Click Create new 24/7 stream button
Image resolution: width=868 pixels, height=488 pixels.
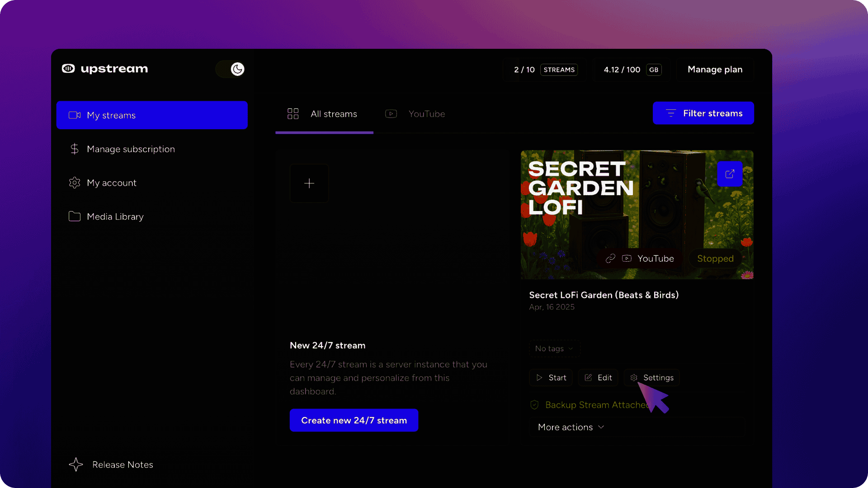click(354, 421)
